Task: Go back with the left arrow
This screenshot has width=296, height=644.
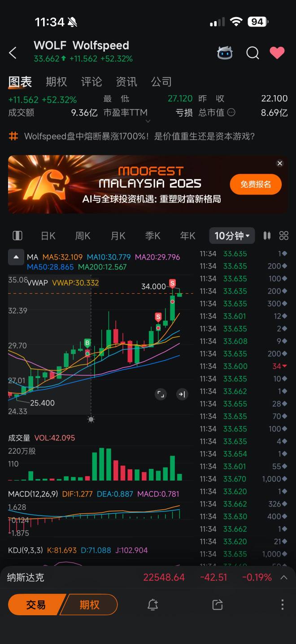Action: coord(13,53)
